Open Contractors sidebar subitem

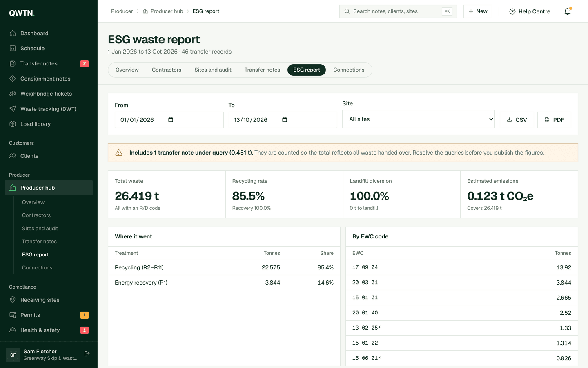pyautogui.click(x=36, y=215)
